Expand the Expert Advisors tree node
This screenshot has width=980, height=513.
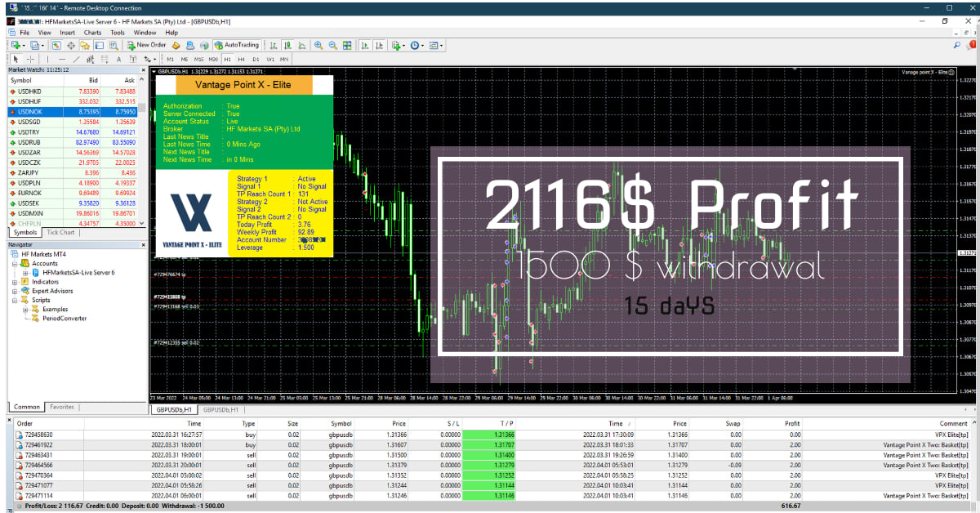pos(16,291)
